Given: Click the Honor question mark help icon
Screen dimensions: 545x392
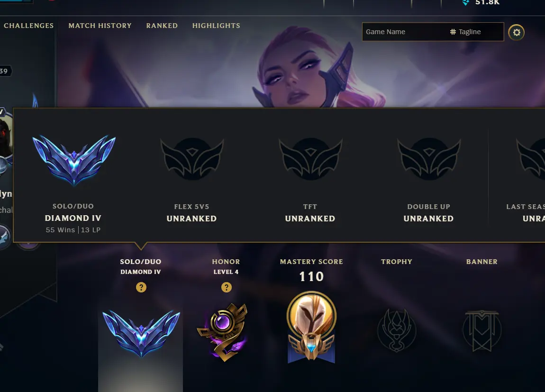Looking at the screenshot, I should 226,287.
